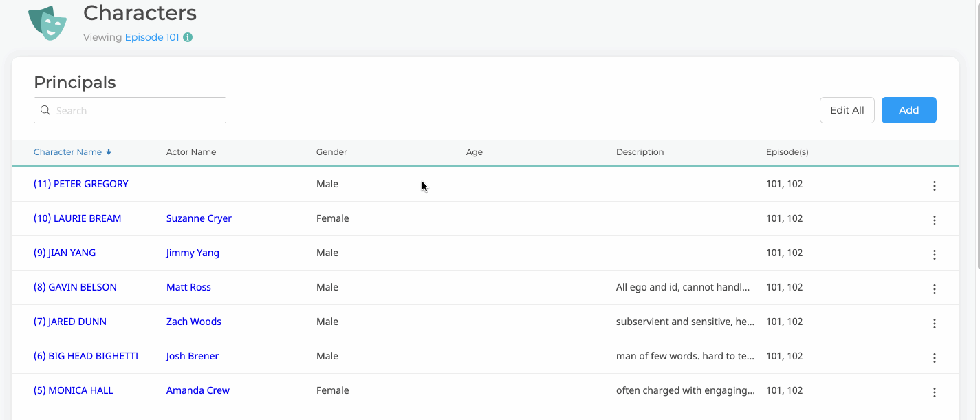980x420 pixels.
Task: Open the Episode 101 link
Action: (x=152, y=37)
